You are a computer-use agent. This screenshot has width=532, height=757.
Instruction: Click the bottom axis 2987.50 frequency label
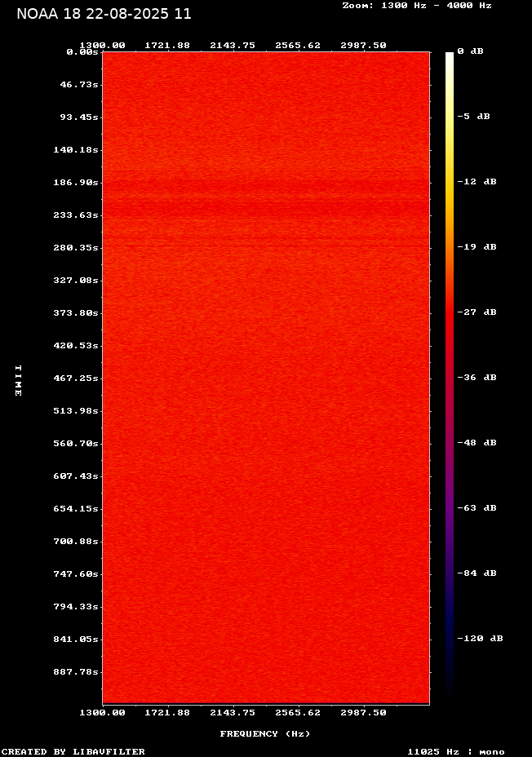tap(363, 712)
